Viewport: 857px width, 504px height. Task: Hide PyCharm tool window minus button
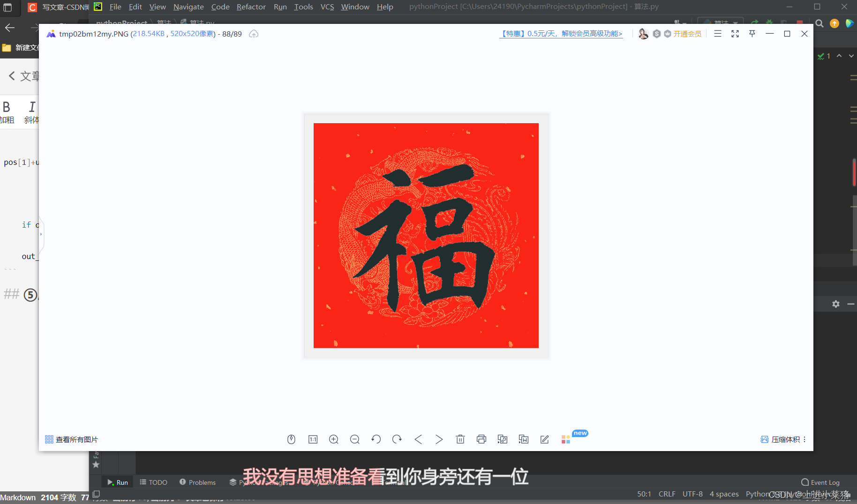[851, 304]
